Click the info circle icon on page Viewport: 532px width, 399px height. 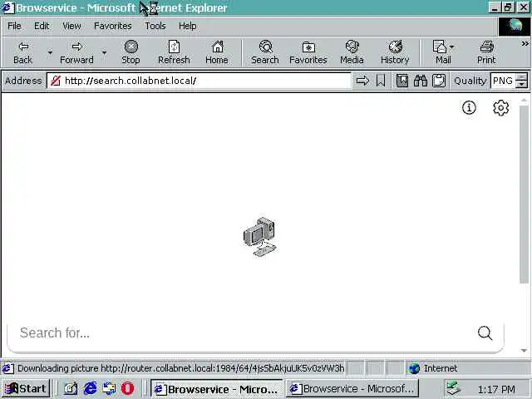pyautogui.click(x=469, y=108)
